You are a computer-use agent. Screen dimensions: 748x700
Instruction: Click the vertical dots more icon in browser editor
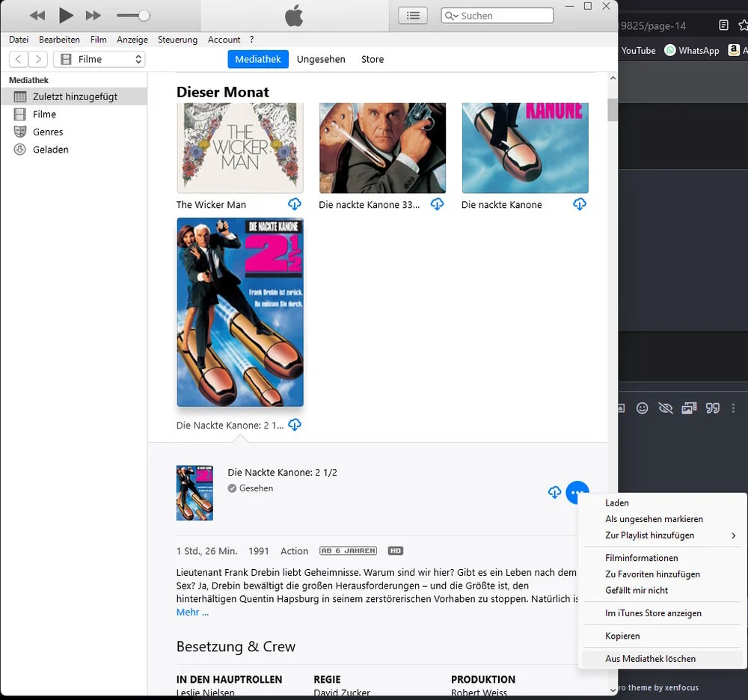click(733, 408)
